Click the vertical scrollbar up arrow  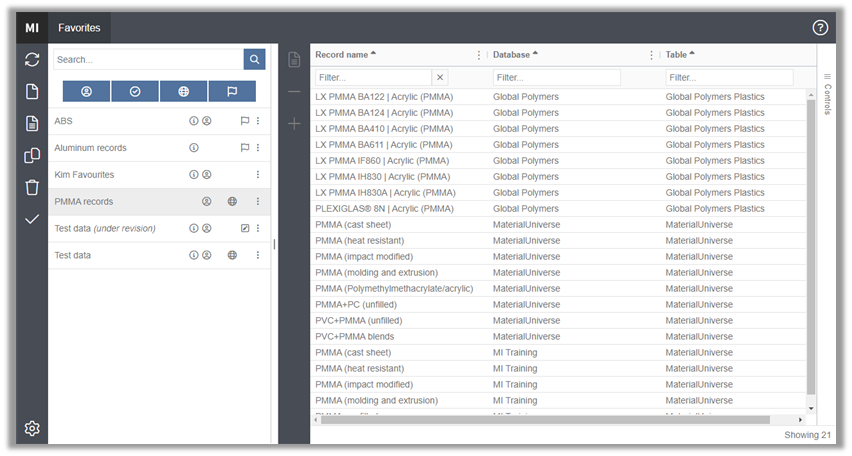click(811, 95)
